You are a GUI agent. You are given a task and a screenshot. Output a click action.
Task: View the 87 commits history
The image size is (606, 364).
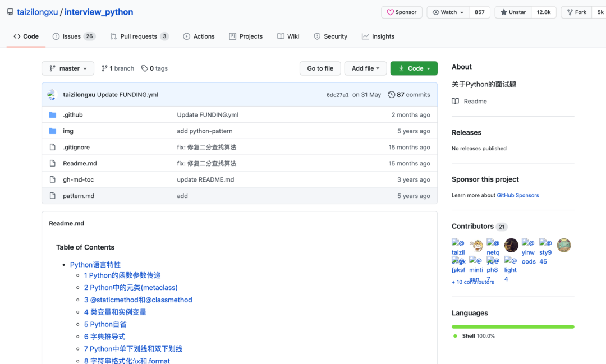coord(409,95)
